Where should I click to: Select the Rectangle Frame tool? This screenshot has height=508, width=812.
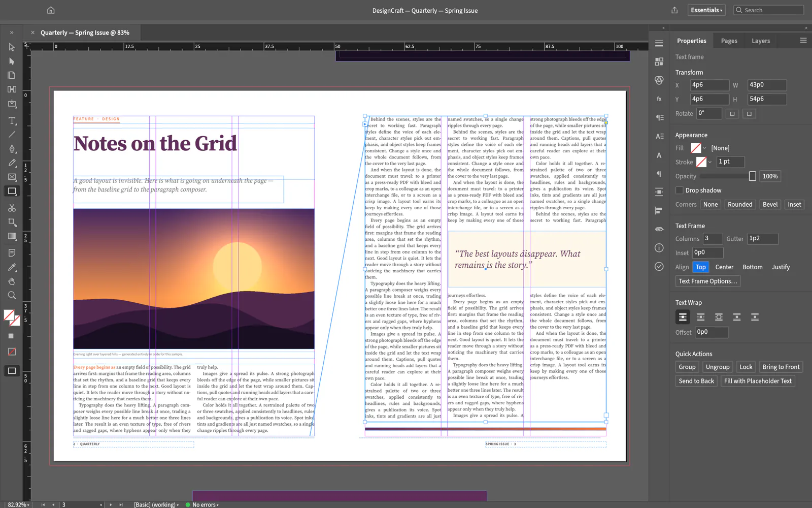point(12,177)
